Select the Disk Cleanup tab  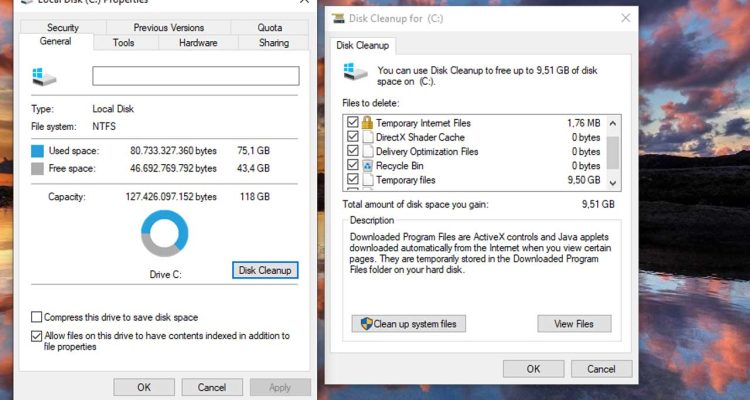pyautogui.click(x=363, y=45)
